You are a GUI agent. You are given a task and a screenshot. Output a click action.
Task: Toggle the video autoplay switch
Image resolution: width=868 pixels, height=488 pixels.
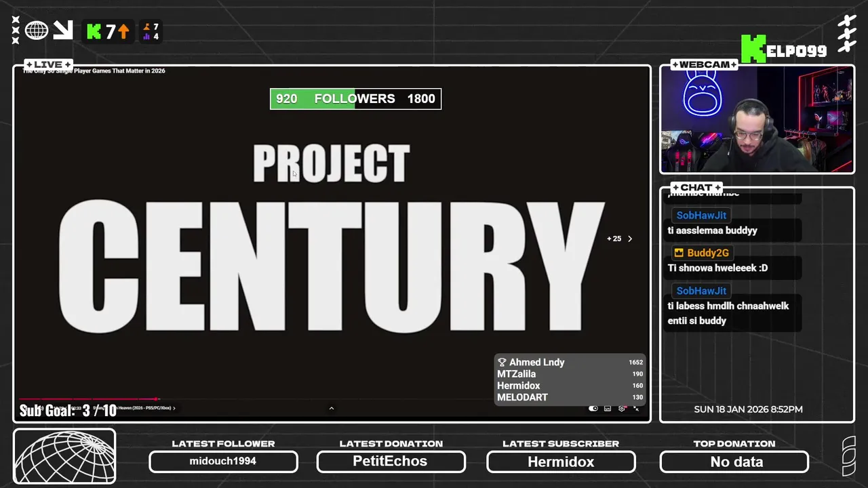coord(593,408)
